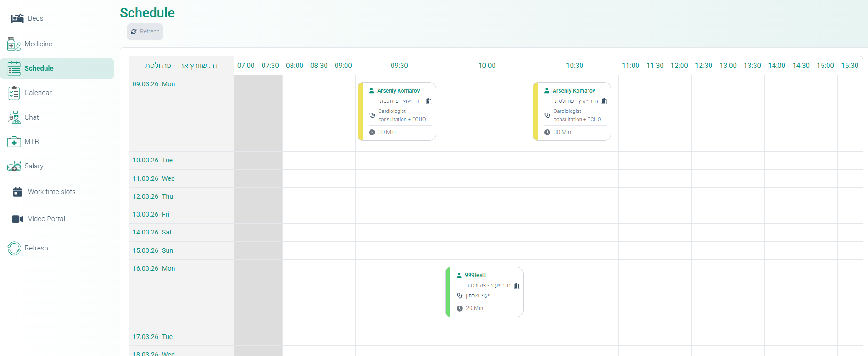Select the Schedule menu item
868x356 pixels.
click(39, 68)
